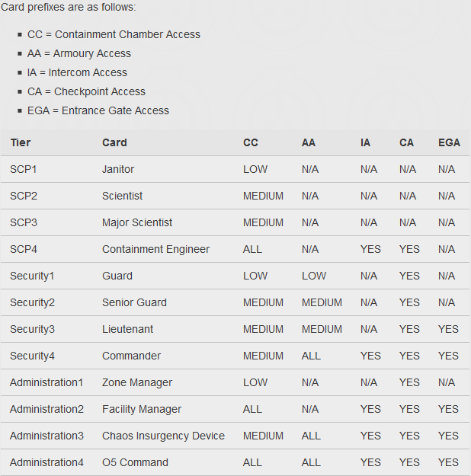Select the 'Security1' tier cell
Viewport: 471px width, 476px height.
tap(33, 276)
